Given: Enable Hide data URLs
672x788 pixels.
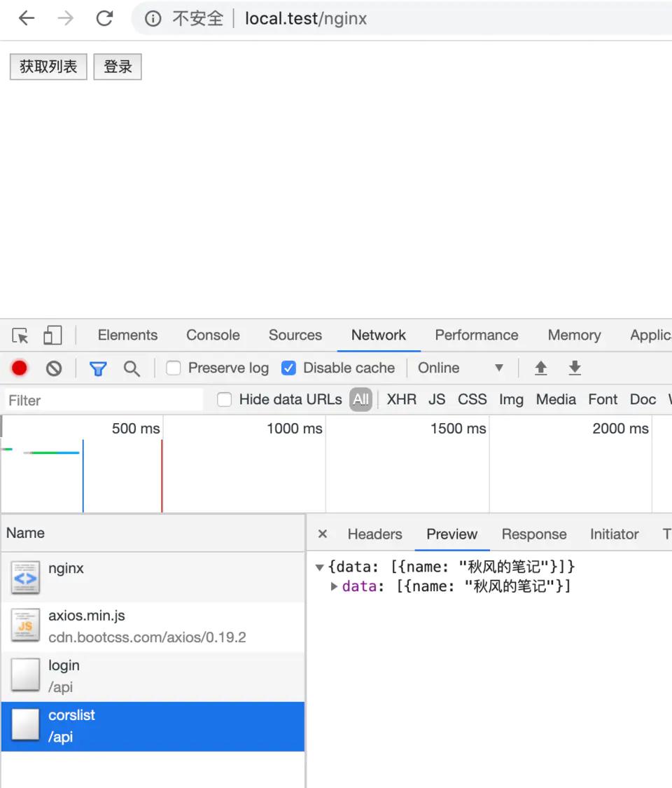Looking at the screenshot, I should tap(224, 399).
